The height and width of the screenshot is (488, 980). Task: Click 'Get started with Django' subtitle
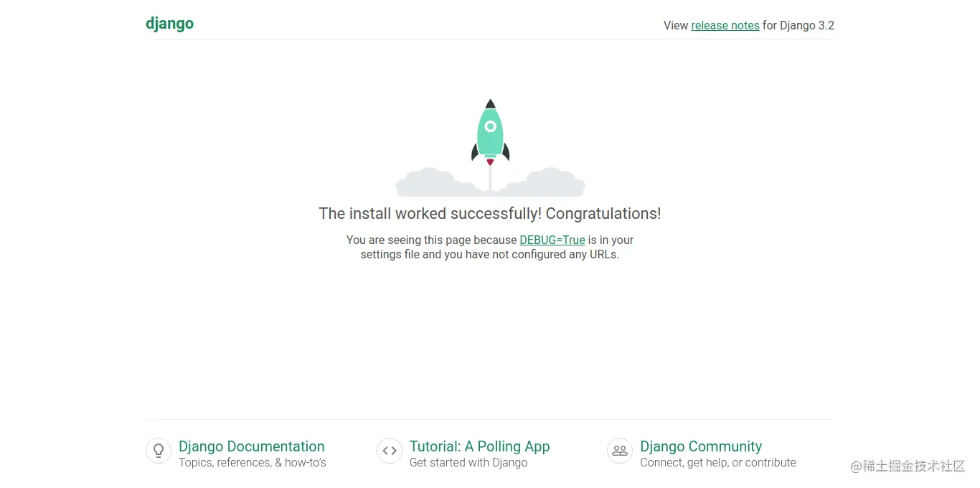(x=468, y=463)
